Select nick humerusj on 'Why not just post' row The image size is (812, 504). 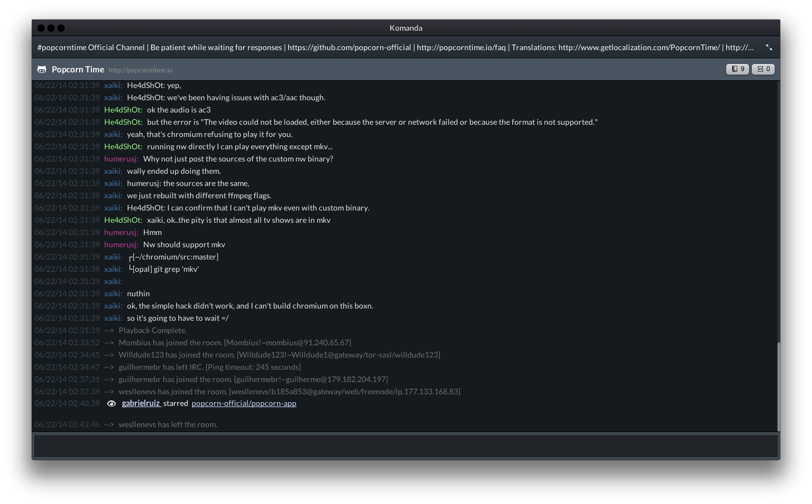pyautogui.click(x=121, y=159)
